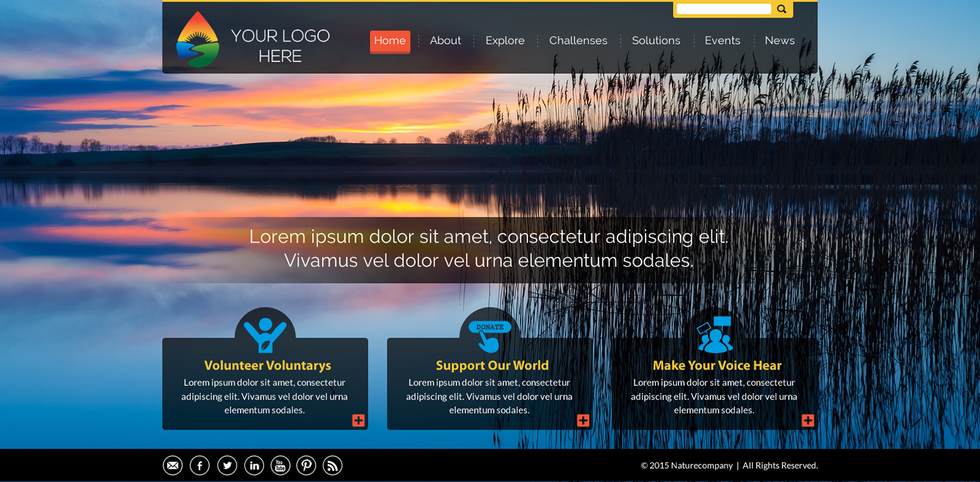Screen dimensions: 980x482
Task: Click inside the search input field
Action: [723, 9]
